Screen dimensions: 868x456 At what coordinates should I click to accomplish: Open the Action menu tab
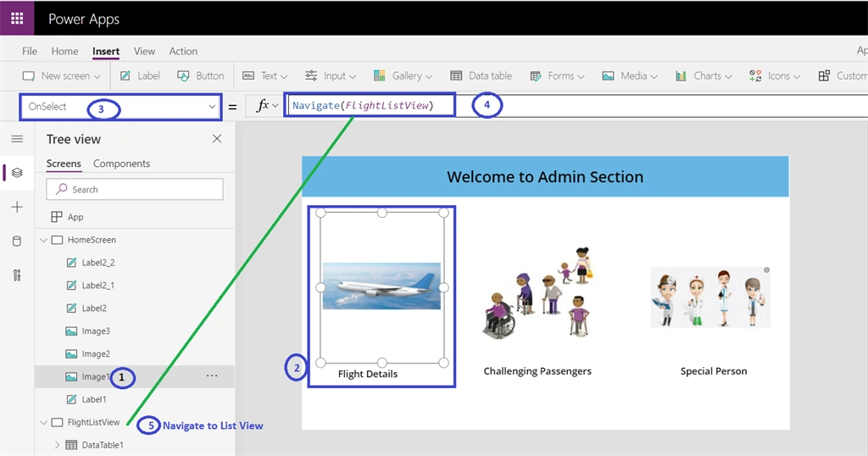183,51
